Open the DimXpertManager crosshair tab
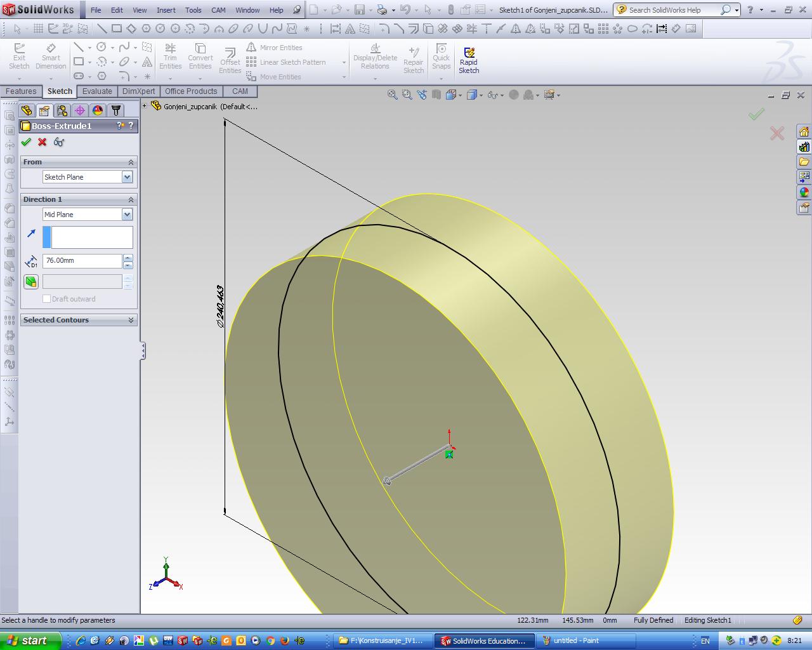 (80, 110)
